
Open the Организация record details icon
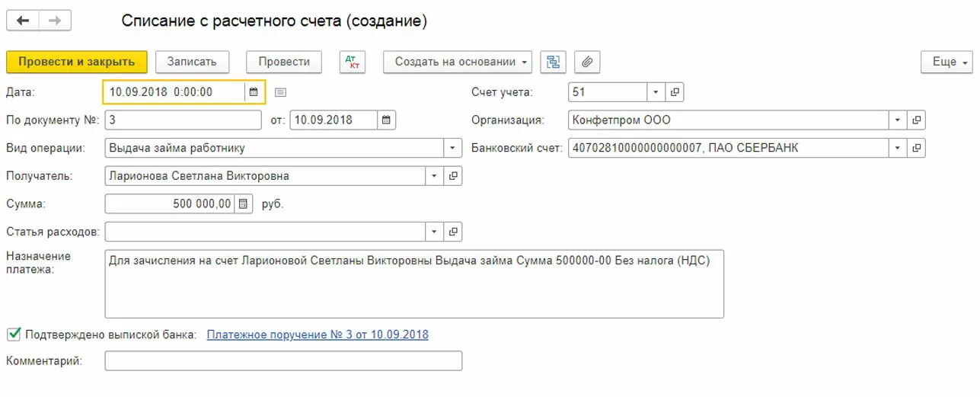(917, 120)
